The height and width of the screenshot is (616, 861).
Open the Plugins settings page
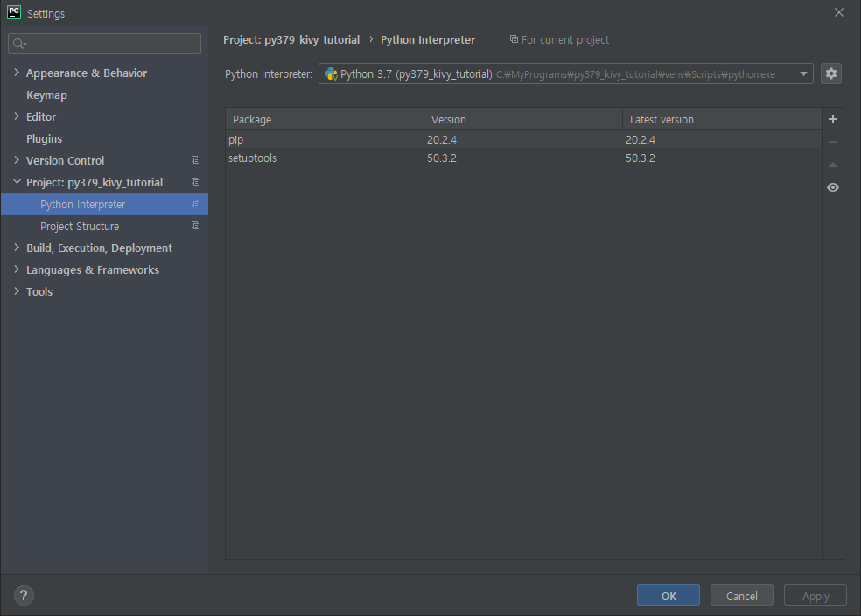point(44,139)
